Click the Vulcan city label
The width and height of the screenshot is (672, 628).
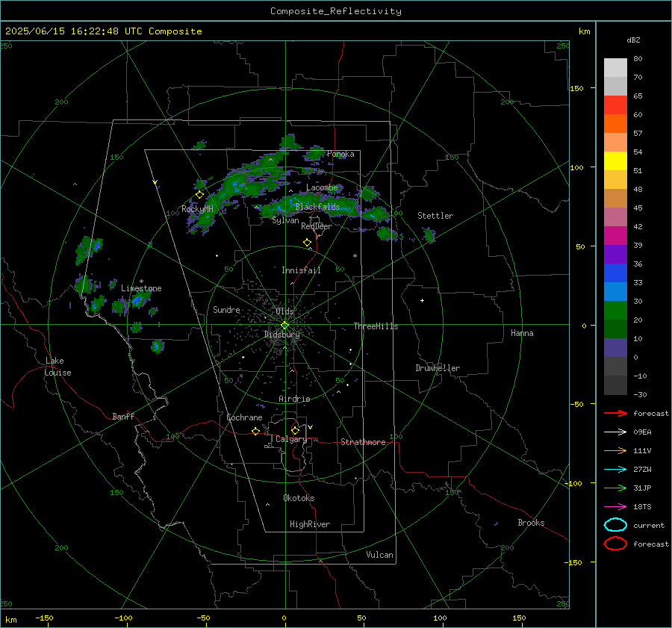(x=379, y=555)
